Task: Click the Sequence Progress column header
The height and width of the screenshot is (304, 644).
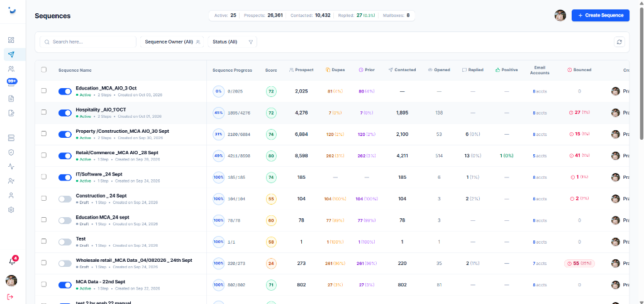Action: click(232, 70)
